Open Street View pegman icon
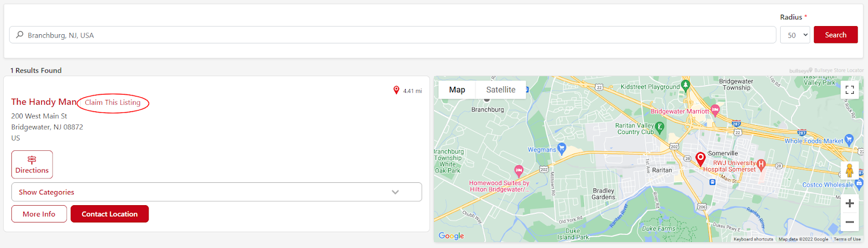Viewport: 868px width, 248px height. click(850, 171)
